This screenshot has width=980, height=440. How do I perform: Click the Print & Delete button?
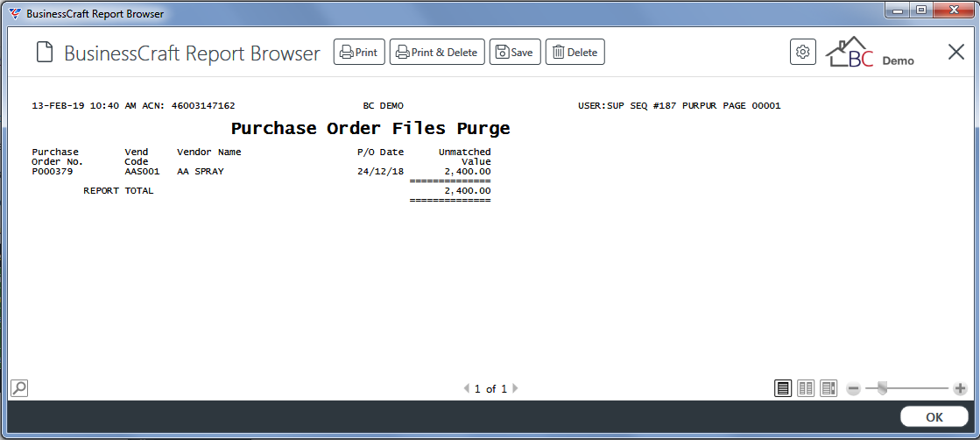(438, 52)
